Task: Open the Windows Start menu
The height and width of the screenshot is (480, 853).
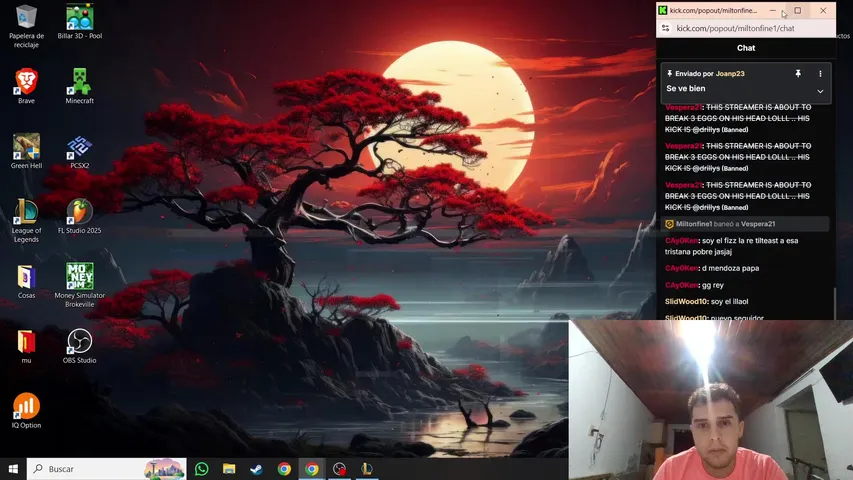Action: [13, 469]
